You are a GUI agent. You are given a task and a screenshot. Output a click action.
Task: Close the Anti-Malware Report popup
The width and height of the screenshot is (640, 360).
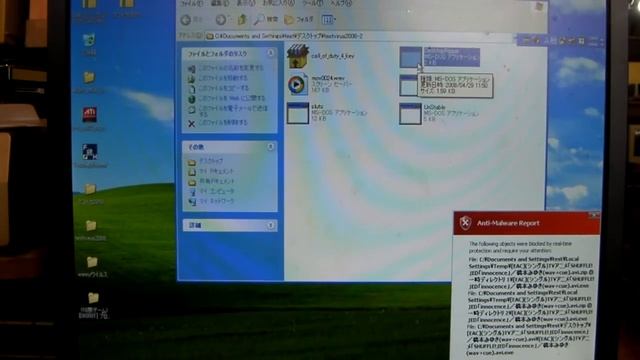pyautogui.click(x=594, y=215)
